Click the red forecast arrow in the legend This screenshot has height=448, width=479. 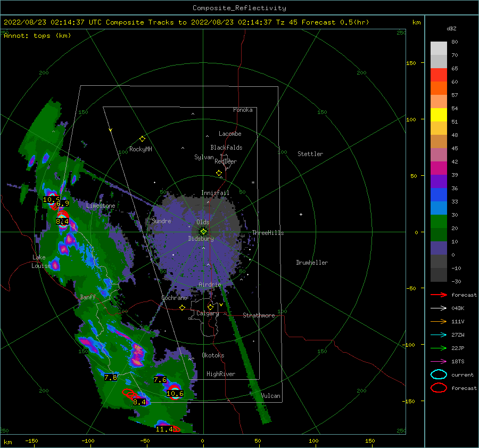(x=439, y=295)
